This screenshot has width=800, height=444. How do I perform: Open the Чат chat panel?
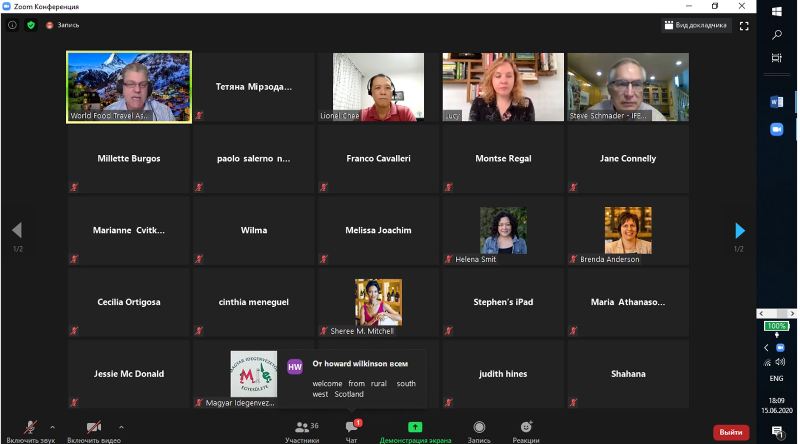coord(351,431)
